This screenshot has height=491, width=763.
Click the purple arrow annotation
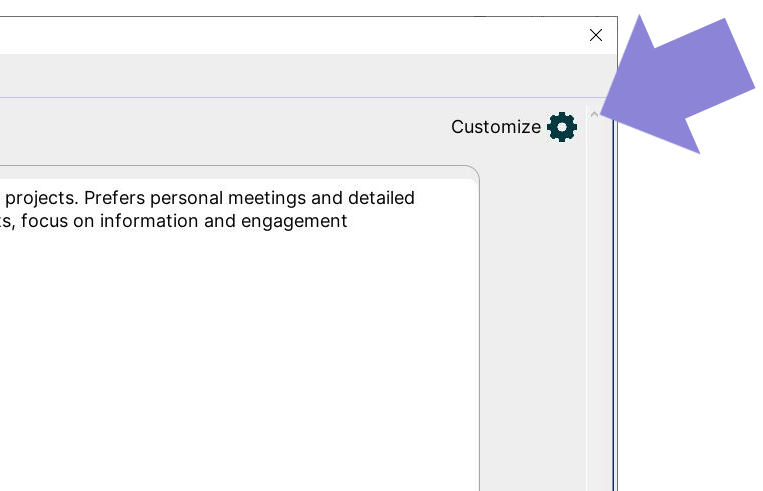point(681,85)
